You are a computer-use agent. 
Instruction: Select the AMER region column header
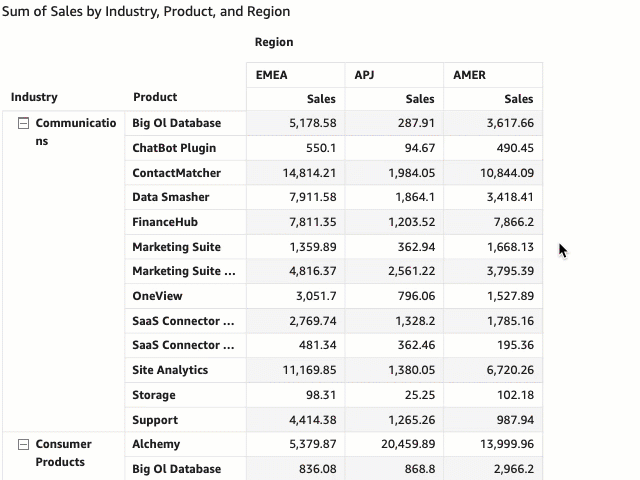(x=469, y=75)
